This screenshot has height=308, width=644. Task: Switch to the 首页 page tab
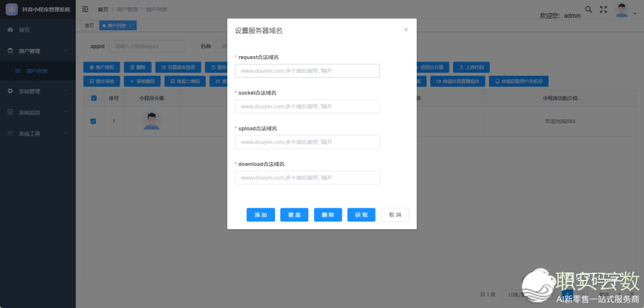(89, 26)
